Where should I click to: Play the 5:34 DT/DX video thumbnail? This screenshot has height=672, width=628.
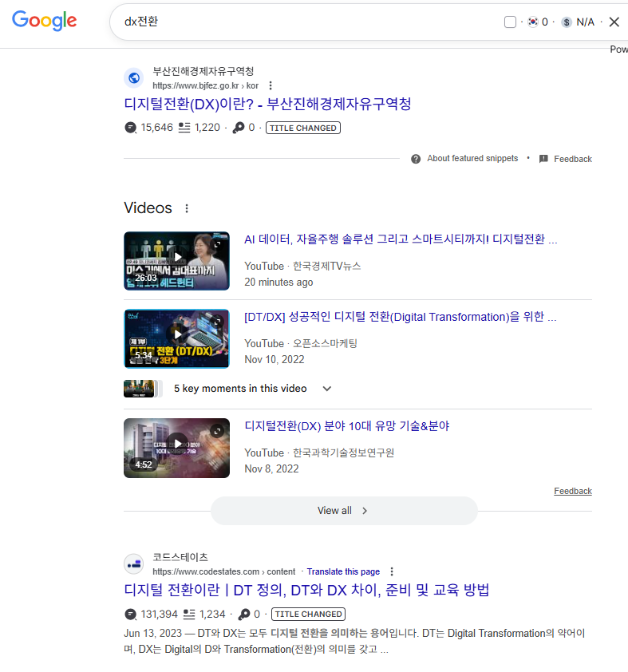[176, 338]
